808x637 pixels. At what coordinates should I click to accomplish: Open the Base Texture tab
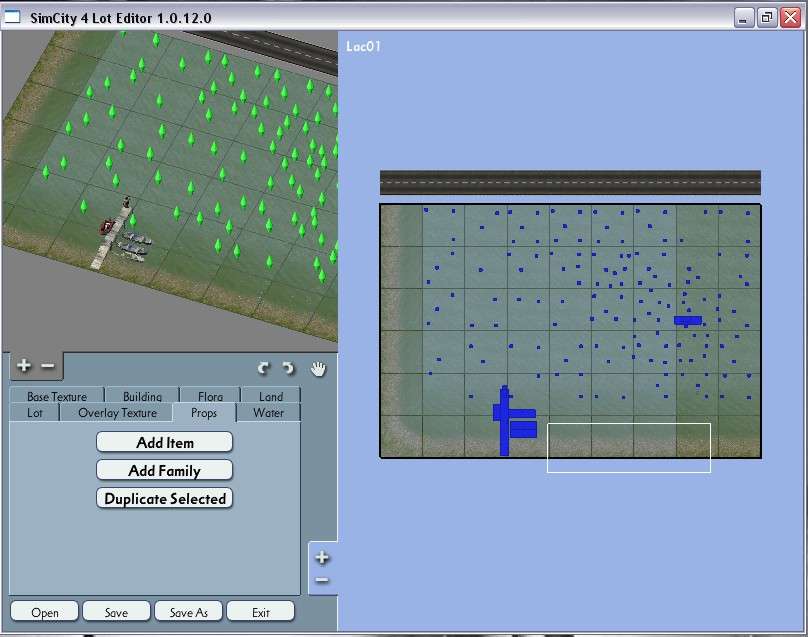coord(57,396)
